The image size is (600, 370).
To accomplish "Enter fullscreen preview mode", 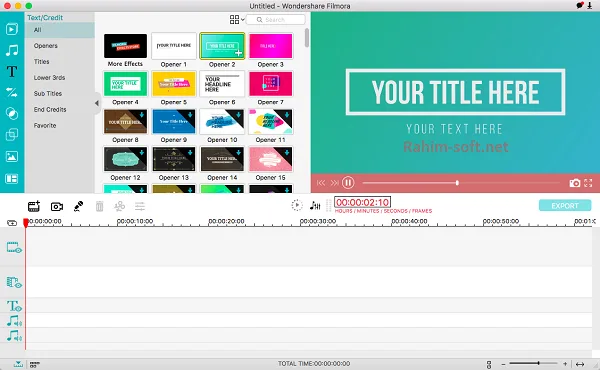I will [589, 183].
